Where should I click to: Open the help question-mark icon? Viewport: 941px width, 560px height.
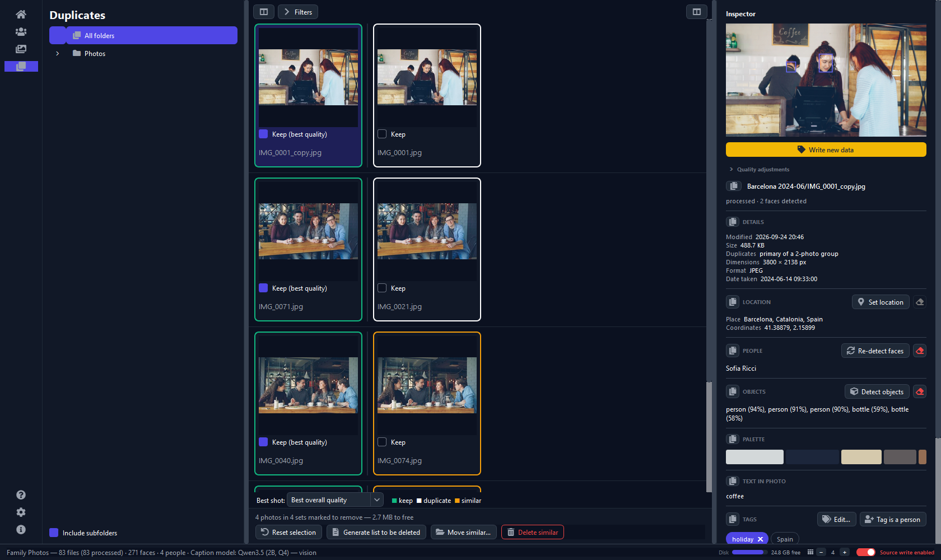tap(21, 494)
